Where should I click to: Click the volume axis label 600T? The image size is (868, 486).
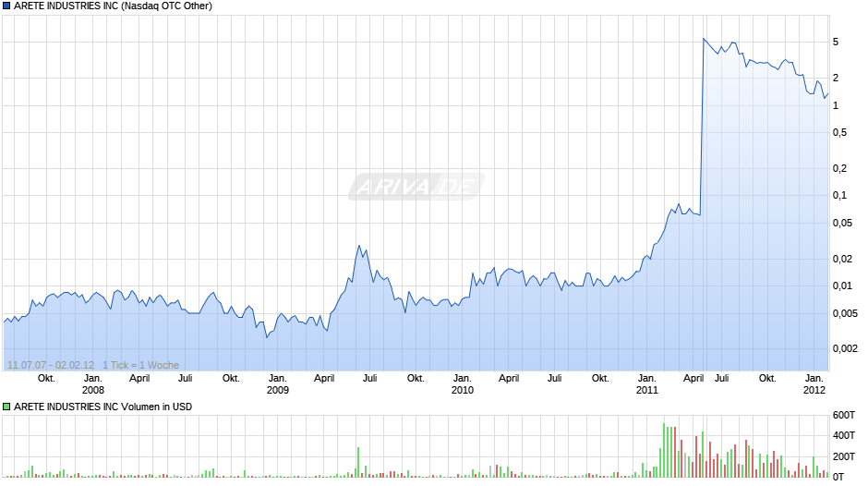844,415
